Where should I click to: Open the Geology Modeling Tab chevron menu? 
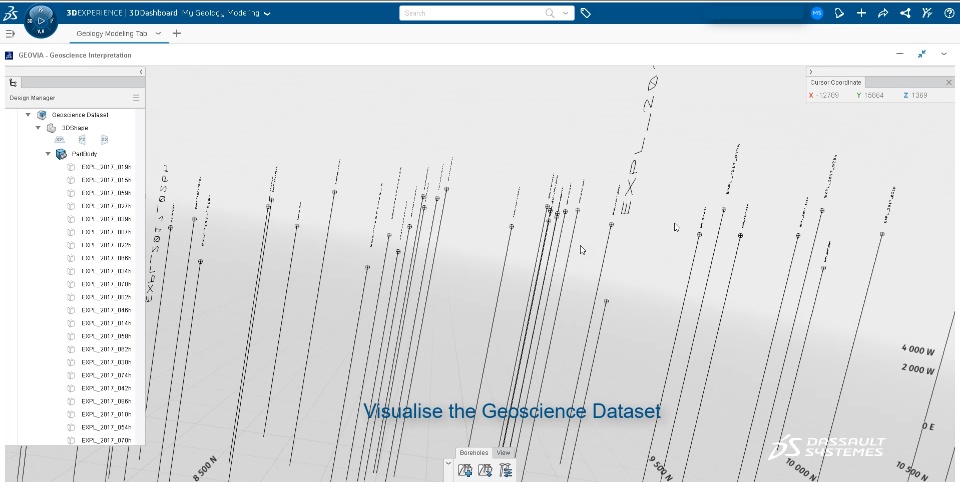(x=158, y=33)
